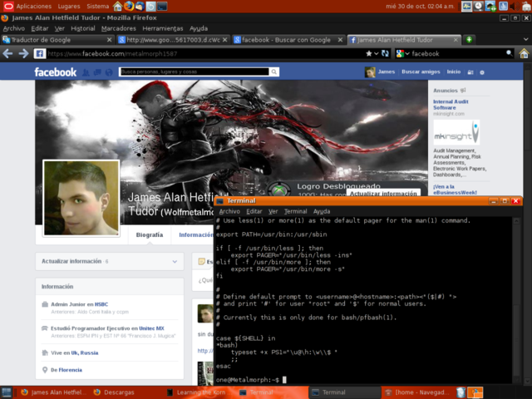Screen dimensions: 532x399
Task: Click the trash icon in bottom panel
Action: [x=461, y=392]
